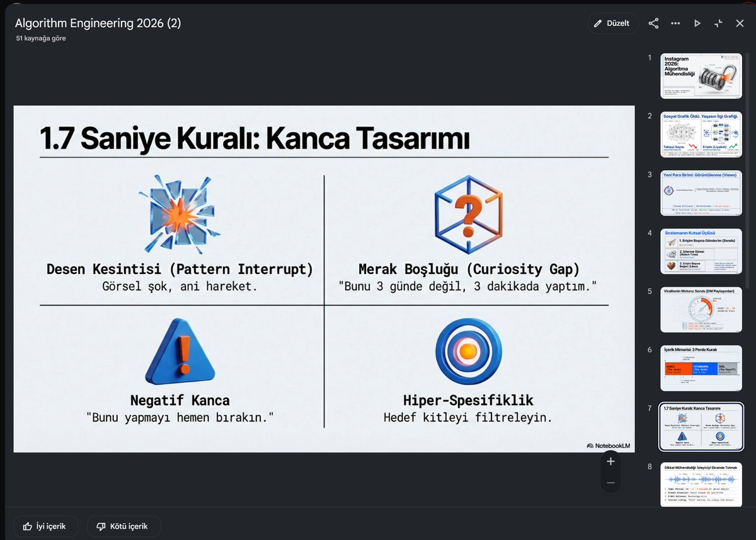This screenshot has height=540, width=756.
Task: Zoom out with the minus button
Action: 610,483
